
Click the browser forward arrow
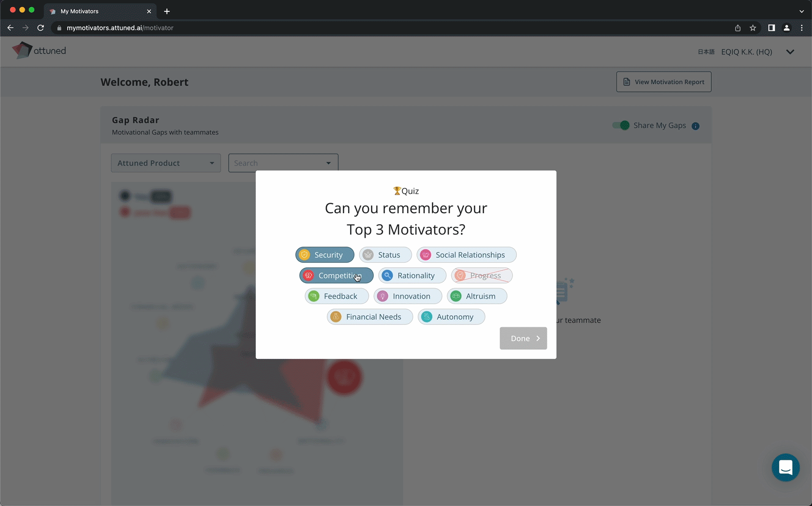(25, 28)
